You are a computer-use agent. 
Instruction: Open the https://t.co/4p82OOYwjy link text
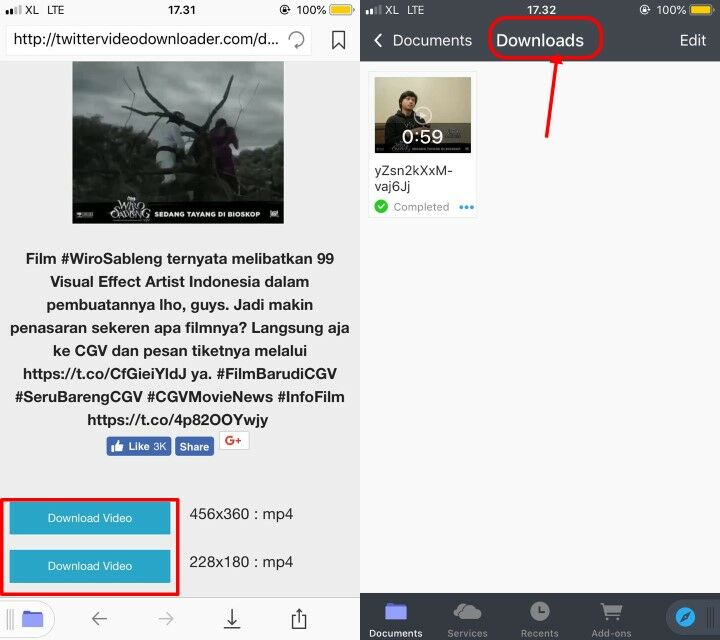178,420
